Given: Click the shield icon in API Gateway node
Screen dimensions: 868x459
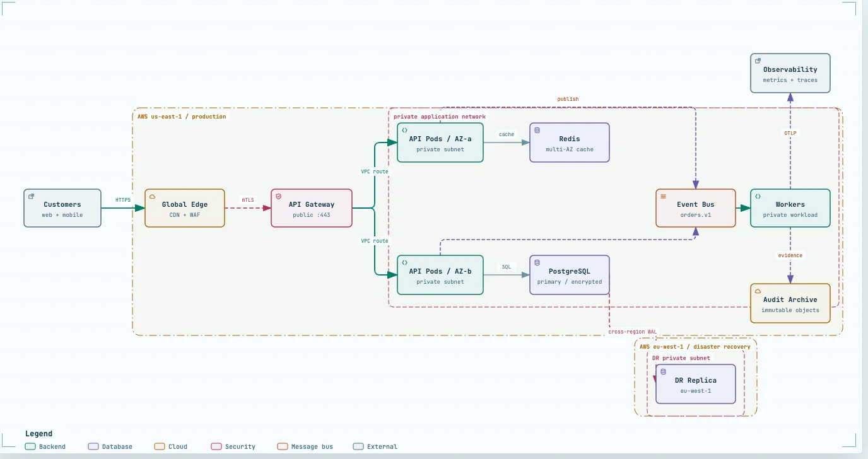Looking at the screenshot, I should coord(279,196).
